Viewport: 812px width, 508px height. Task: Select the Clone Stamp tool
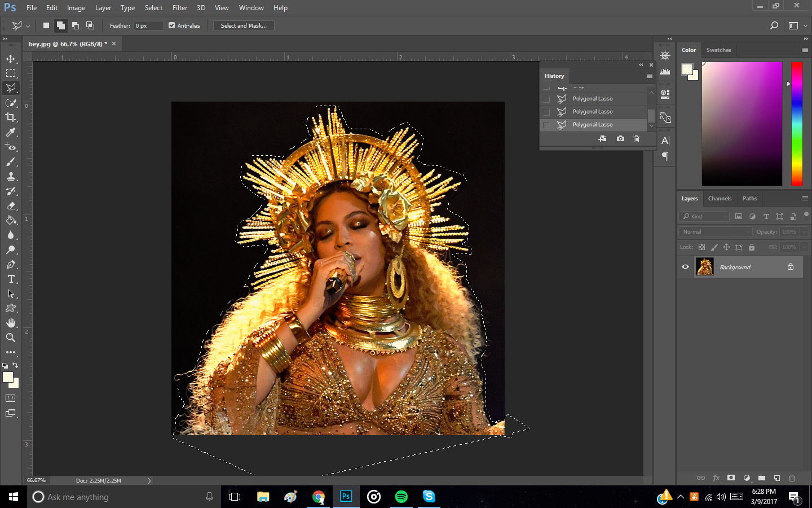[11, 176]
